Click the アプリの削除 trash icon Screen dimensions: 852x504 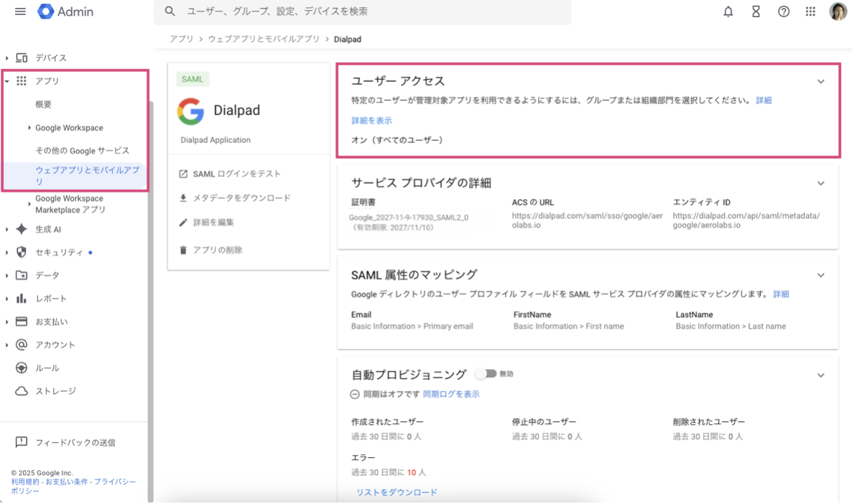(183, 250)
